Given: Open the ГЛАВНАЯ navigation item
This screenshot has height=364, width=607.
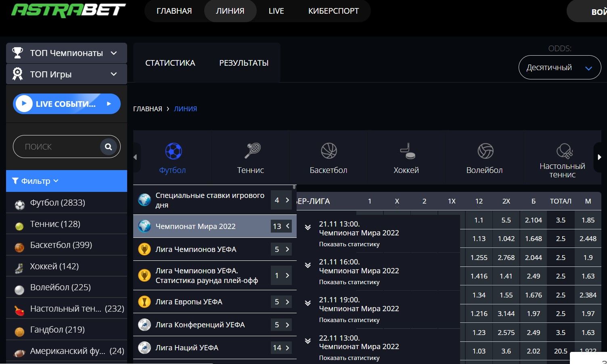Looking at the screenshot, I should [x=174, y=11].
